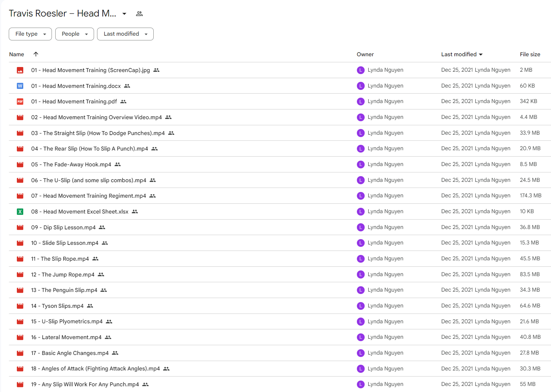Click the 10 KB file size value
Screen dimensions: 551x392
[527, 211]
